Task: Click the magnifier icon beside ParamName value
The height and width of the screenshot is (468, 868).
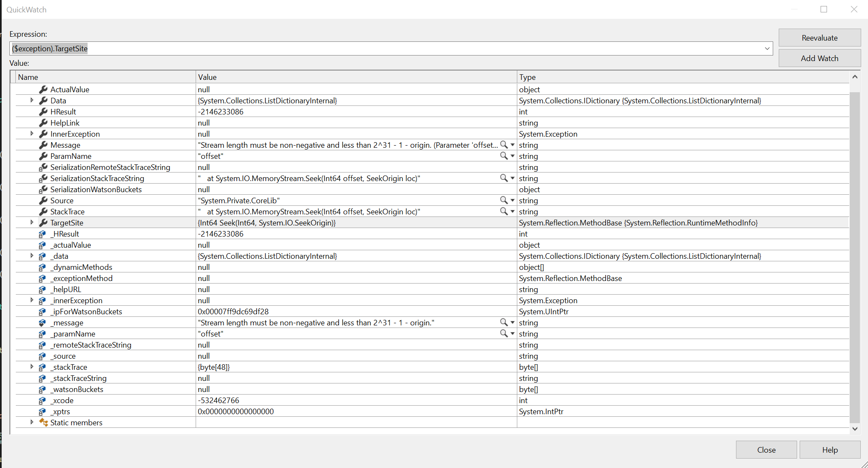Action: coord(503,156)
